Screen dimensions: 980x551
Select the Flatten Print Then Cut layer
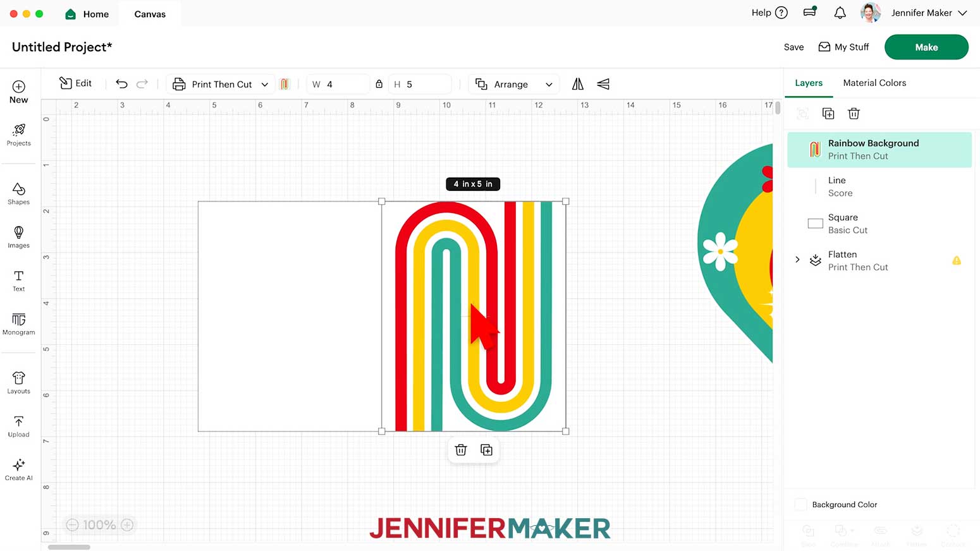click(879, 260)
